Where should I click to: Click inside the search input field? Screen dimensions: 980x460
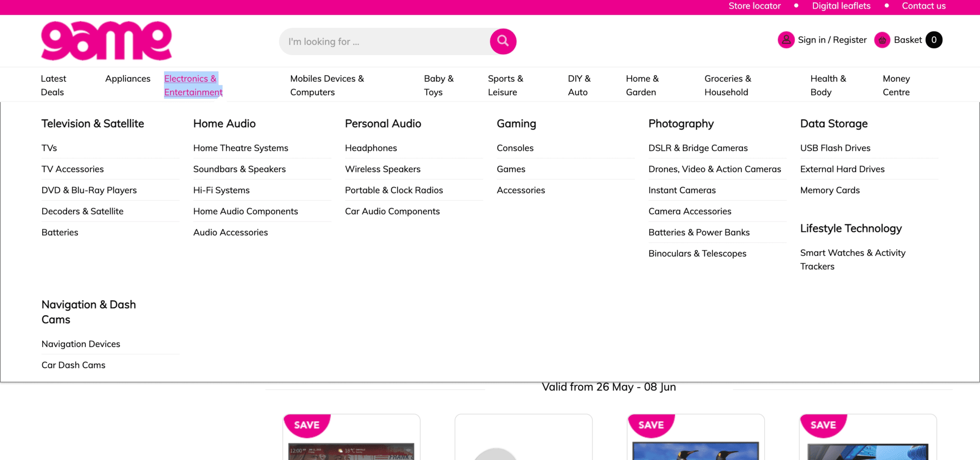[383, 41]
